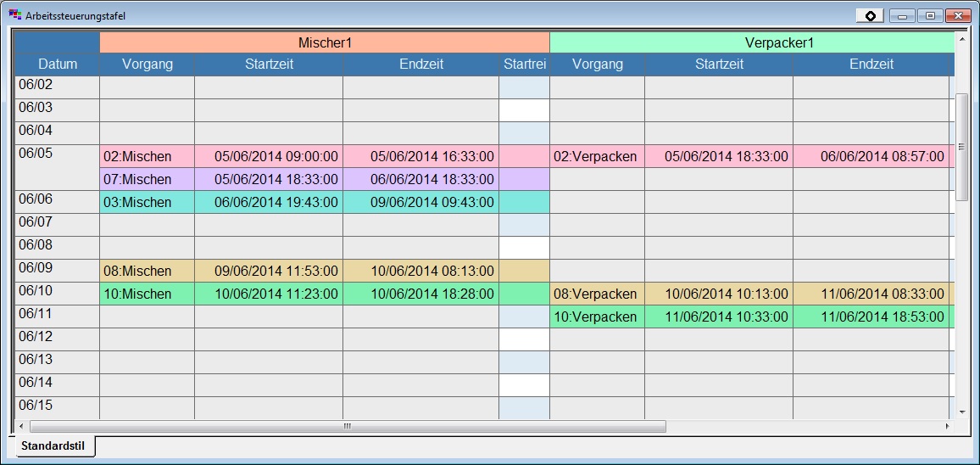Click the vertical scrollbar thumb

coord(961,146)
